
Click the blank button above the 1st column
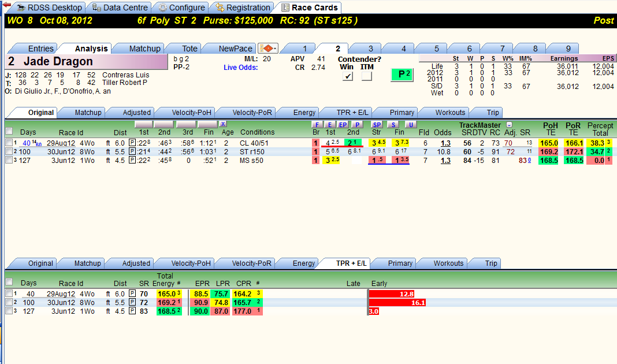point(143,124)
